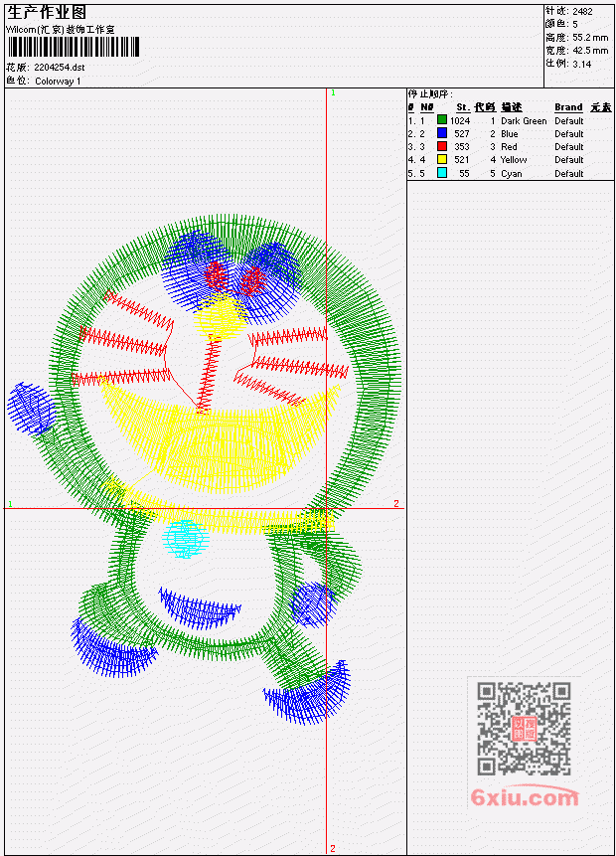Click the '停止顺序' heading
This screenshot has height=856, width=616.
430,93
